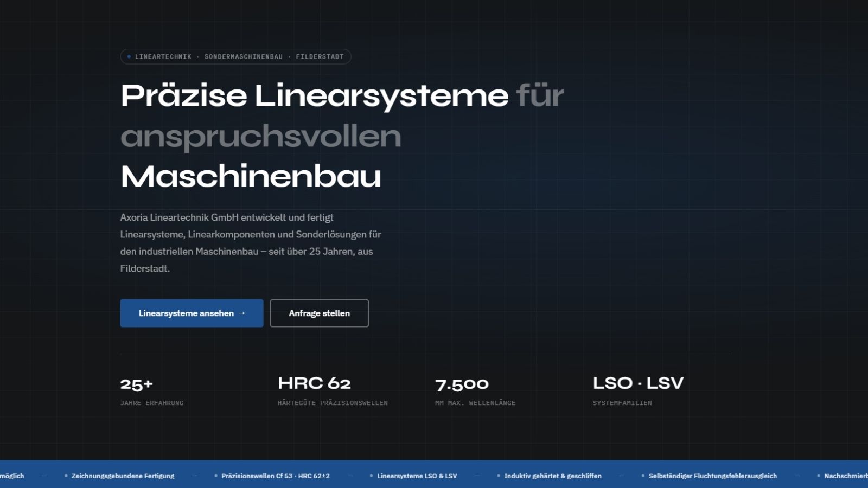Click the blue dot in the header badge

coord(129,56)
